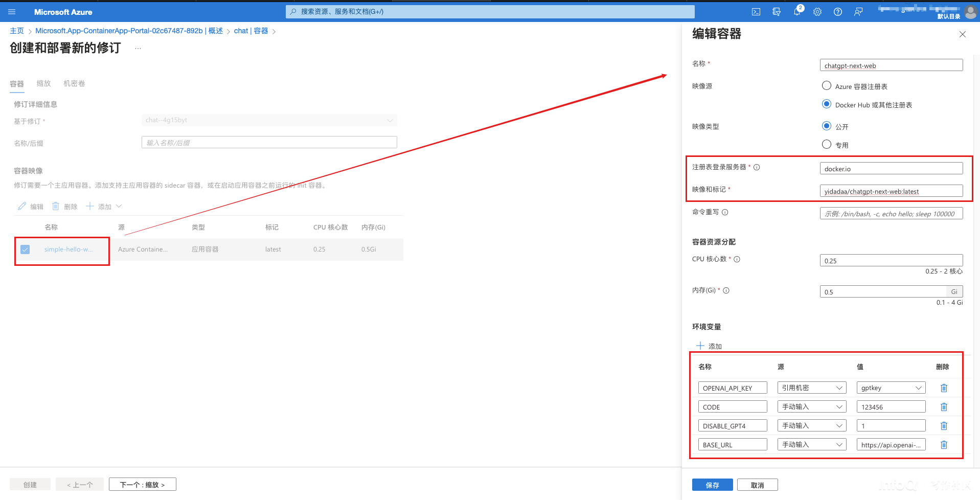Image resolution: width=980 pixels, height=500 pixels.
Task: Select 专用 image type radio
Action: tap(827, 144)
